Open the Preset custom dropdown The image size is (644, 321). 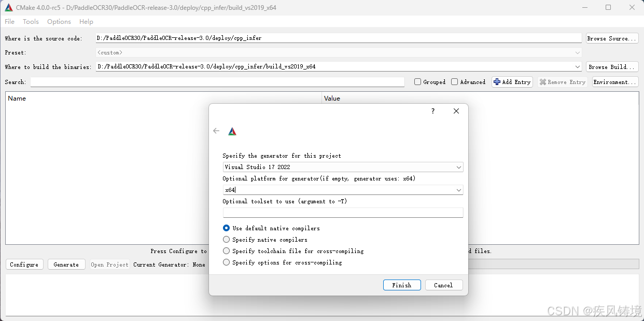pos(339,52)
